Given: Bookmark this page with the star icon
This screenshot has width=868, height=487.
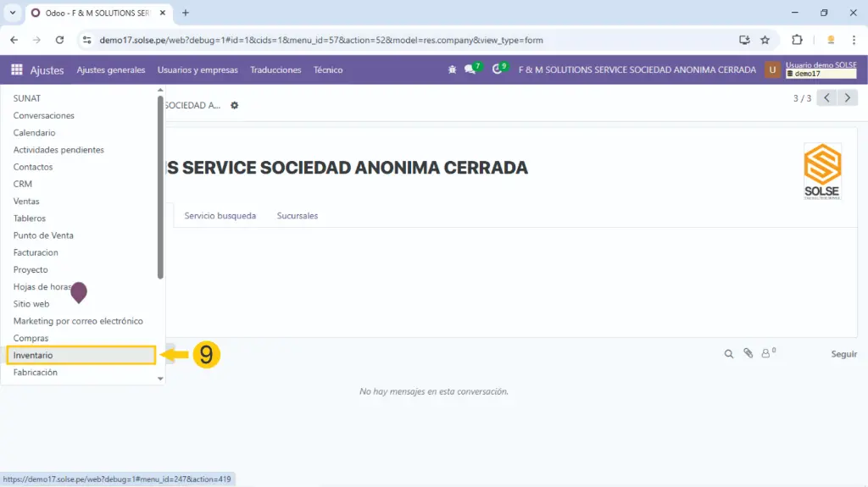Looking at the screenshot, I should tap(765, 40).
